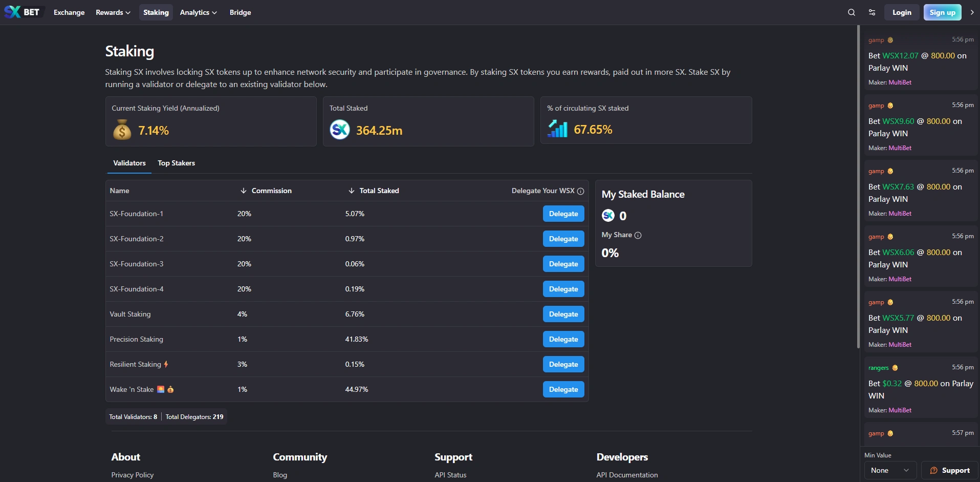980x482 pixels.
Task: Sort validators by Commission column arrow
Action: point(244,191)
